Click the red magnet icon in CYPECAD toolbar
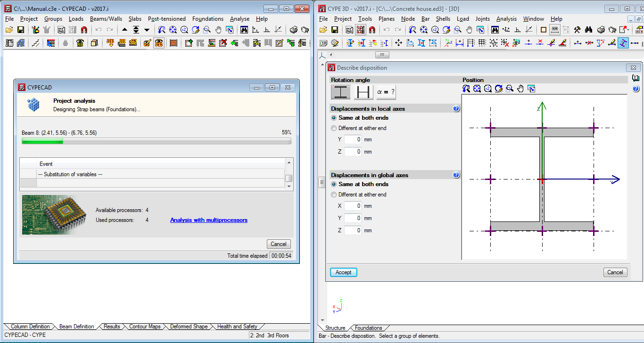Screen dimensions: 644x343 (84, 30)
